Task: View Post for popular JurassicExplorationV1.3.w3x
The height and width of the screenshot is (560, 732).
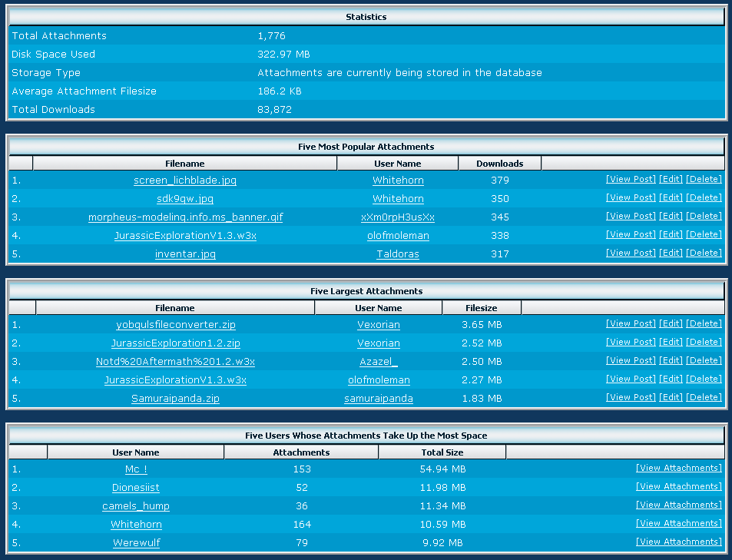Action: click(631, 234)
